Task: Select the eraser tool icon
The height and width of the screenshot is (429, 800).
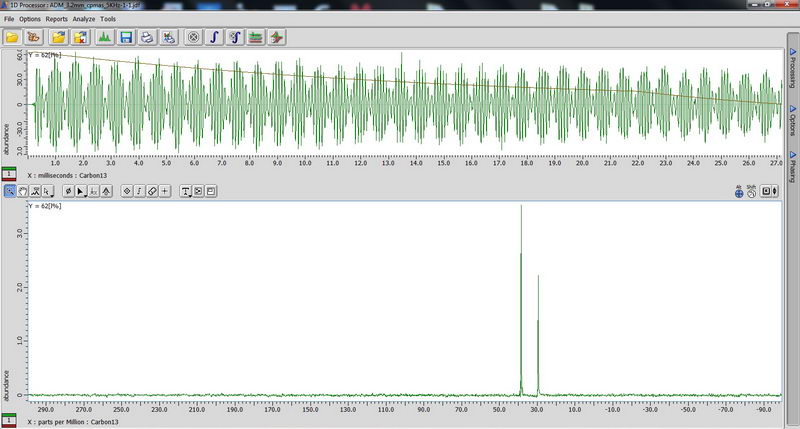Action: click(x=152, y=191)
